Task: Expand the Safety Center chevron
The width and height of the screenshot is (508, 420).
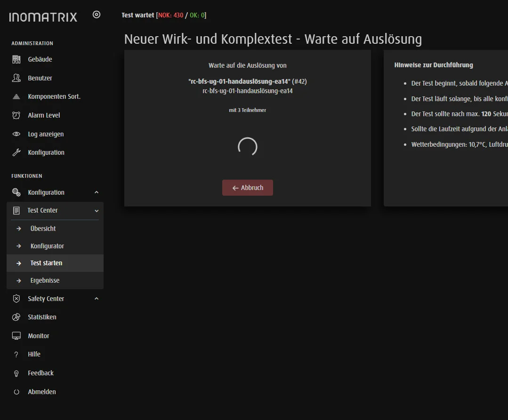Action: tap(97, 299)
